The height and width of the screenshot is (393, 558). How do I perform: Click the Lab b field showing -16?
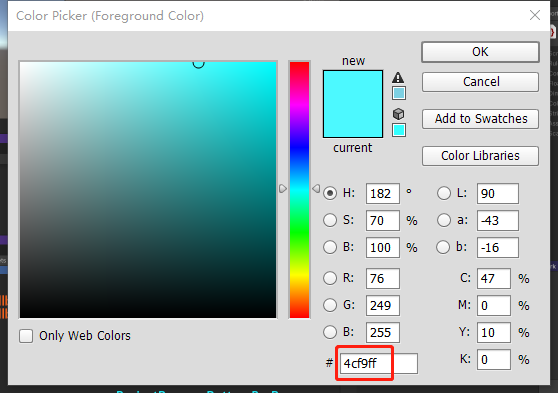[498, 247]
